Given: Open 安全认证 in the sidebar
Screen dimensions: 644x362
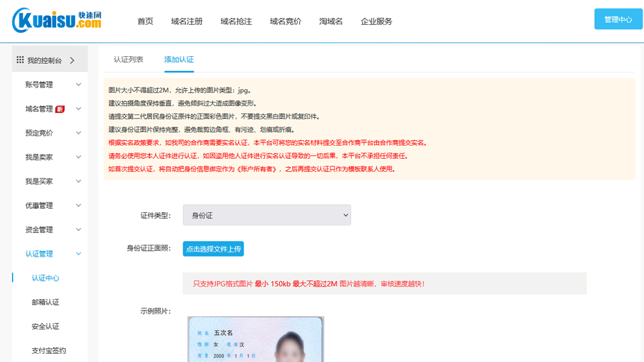Looking at the screenshot, I should pos(46,327).
